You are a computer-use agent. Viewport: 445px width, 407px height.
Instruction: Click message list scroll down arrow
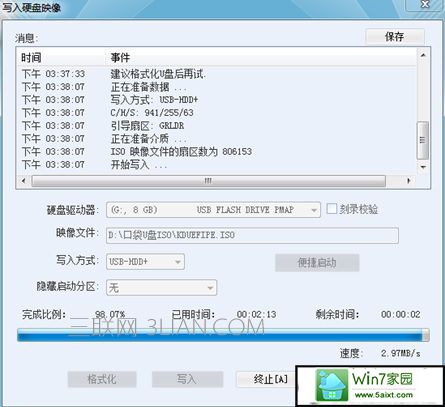423,167
